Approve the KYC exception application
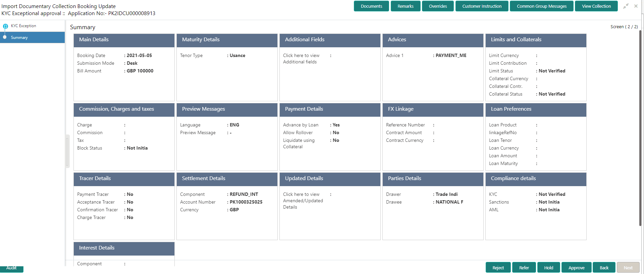Image resolution: width=644 pixels, height=274 pixels. [576, 268]
